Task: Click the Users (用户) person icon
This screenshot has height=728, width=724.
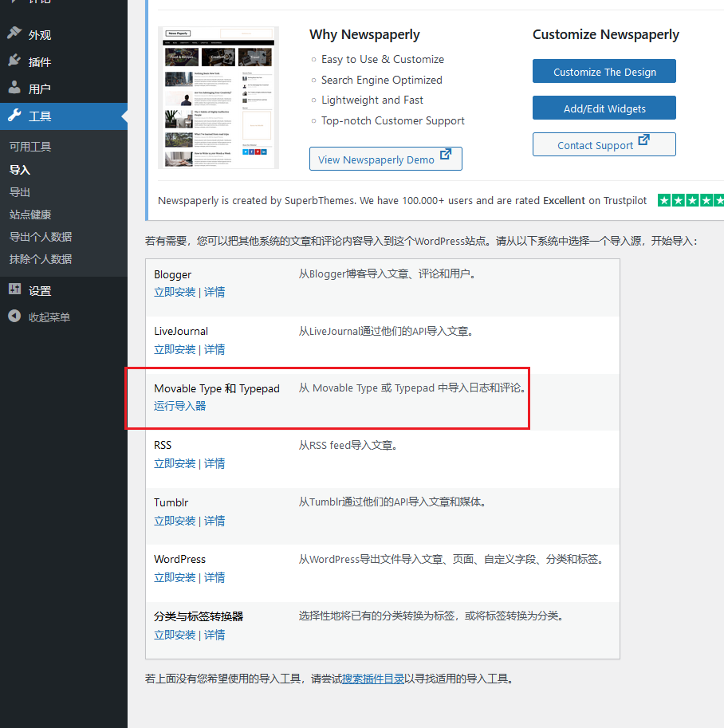Action: [14, 89]
